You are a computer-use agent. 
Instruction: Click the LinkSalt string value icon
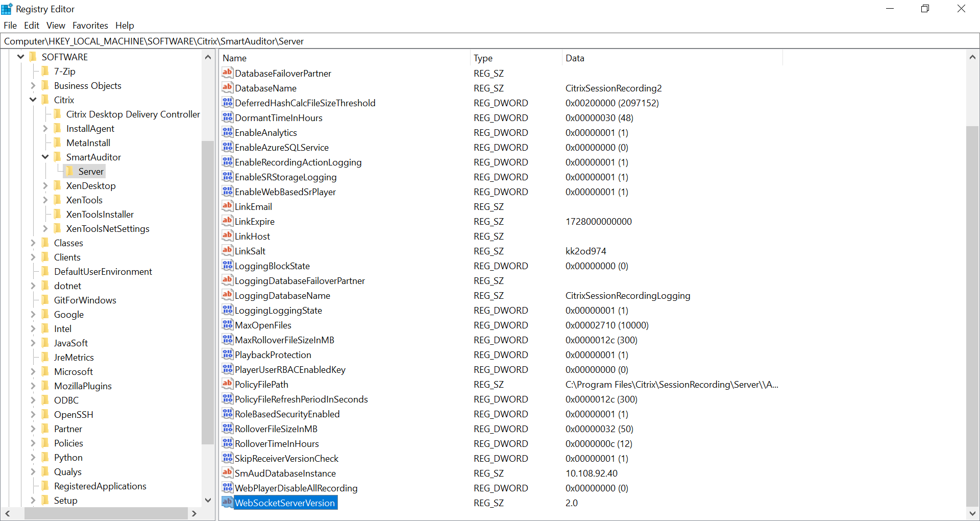click(x=227, y=251)
